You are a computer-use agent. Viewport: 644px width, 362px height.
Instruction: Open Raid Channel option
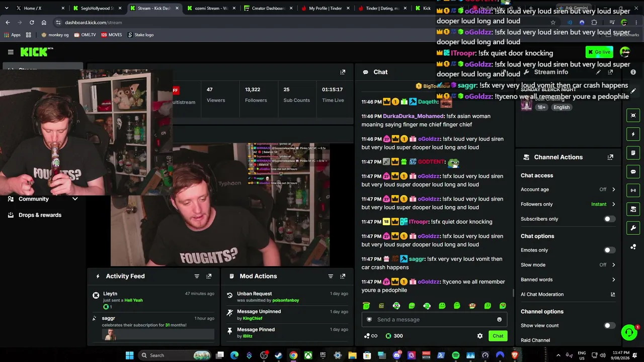coord(535,340)
